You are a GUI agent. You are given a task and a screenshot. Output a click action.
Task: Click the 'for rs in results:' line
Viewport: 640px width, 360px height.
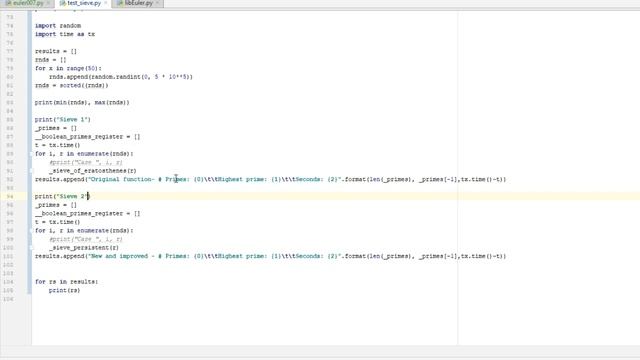67,282
